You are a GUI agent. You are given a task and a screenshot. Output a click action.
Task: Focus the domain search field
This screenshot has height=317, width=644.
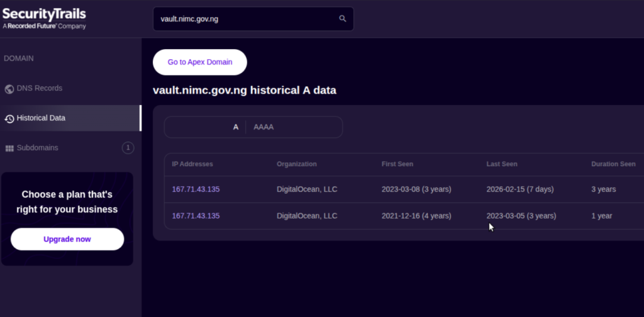[245, 19]
